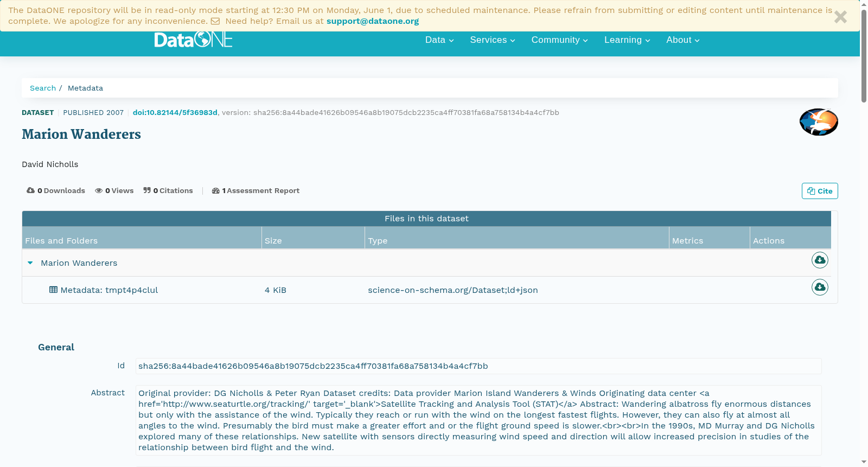Screen dimensions: 868x467
Task: Click the 'Files in this dataset' table title
Action: tap(426, 219)
